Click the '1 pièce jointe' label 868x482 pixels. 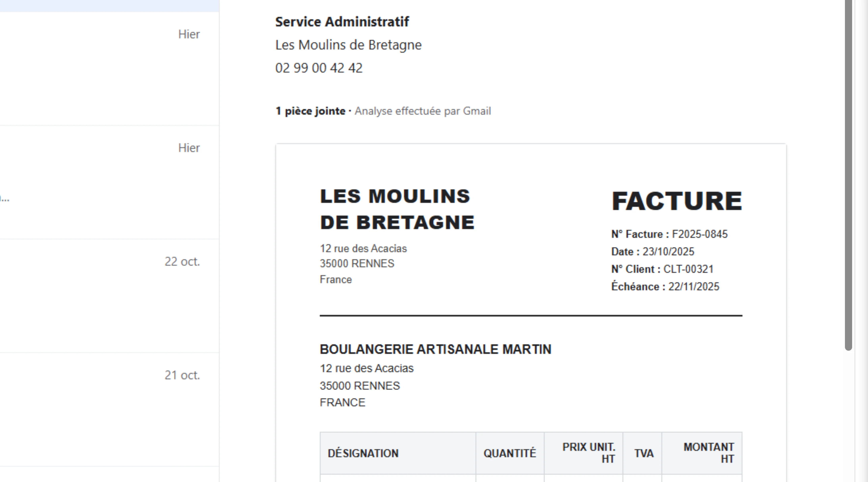(310, 111)
